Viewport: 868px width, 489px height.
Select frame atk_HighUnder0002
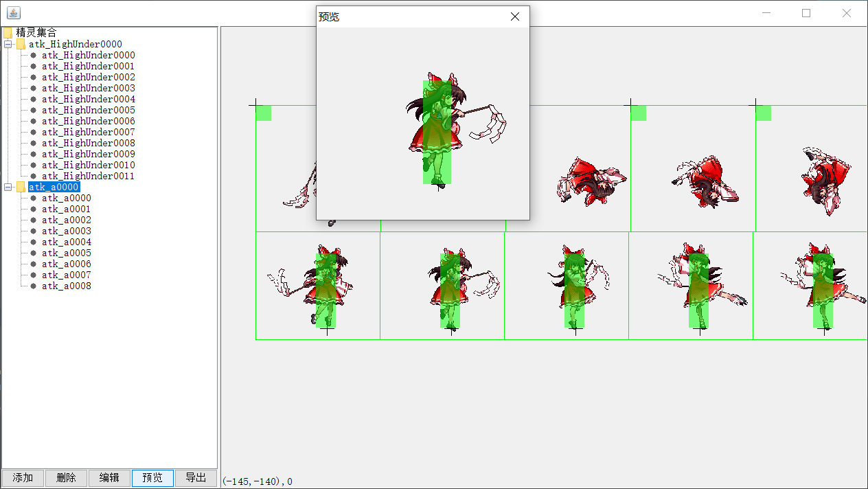[88, 77]
